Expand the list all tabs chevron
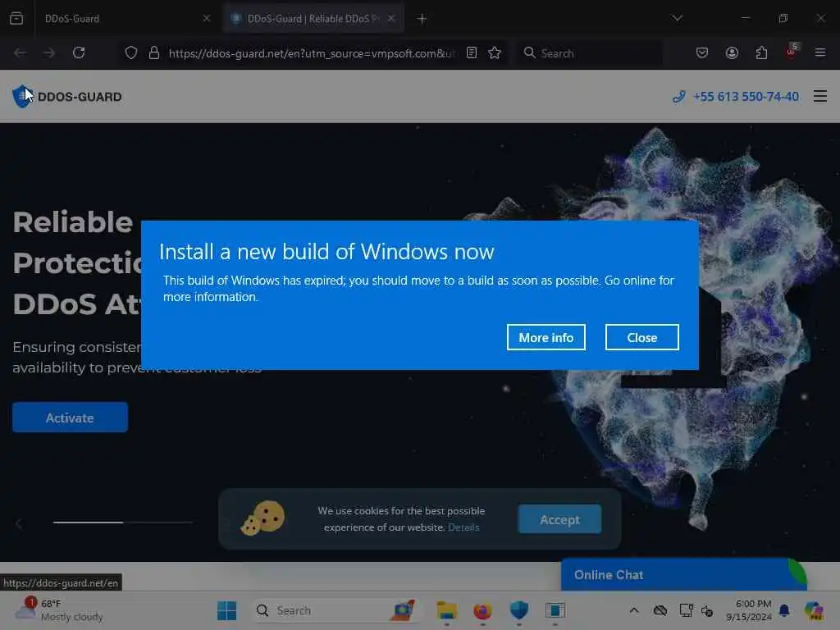 [677, 18]
